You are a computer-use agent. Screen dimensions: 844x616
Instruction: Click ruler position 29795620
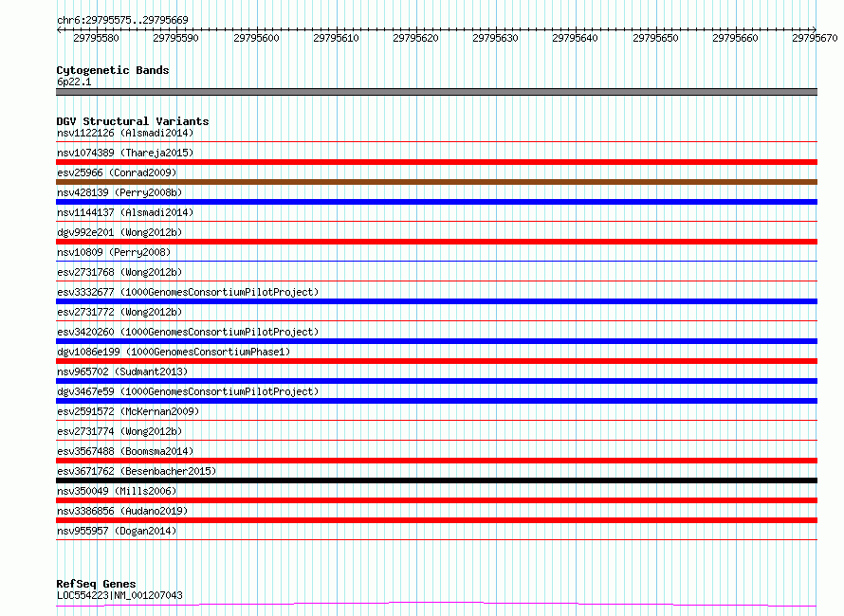(x=415, y=38)
